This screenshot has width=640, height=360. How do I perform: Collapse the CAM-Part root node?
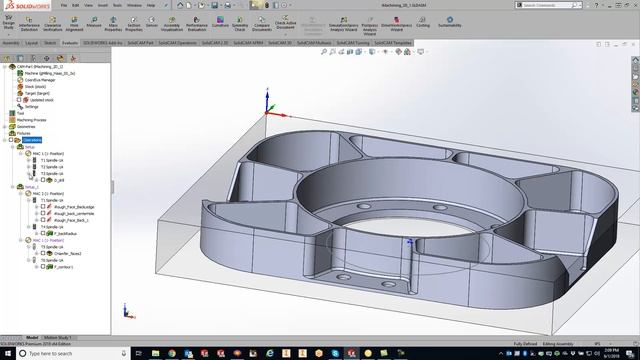click(5, 67)
